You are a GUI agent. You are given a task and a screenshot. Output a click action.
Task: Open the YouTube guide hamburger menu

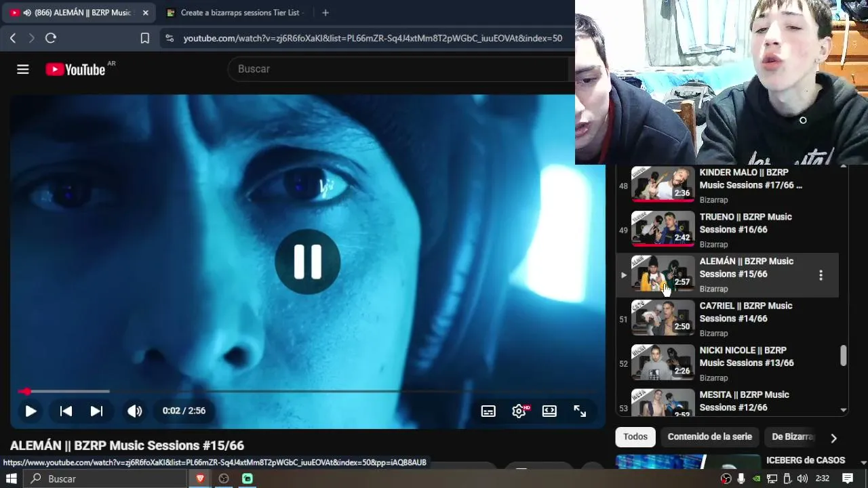tap(23, 69)
